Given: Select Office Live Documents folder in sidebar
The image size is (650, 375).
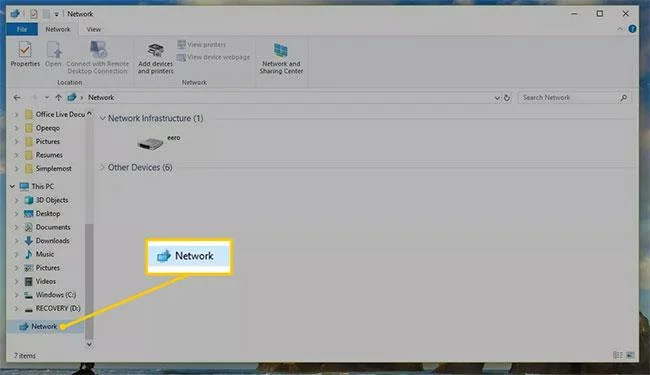Looking at the screenshot, I should (x=55, y=114).
